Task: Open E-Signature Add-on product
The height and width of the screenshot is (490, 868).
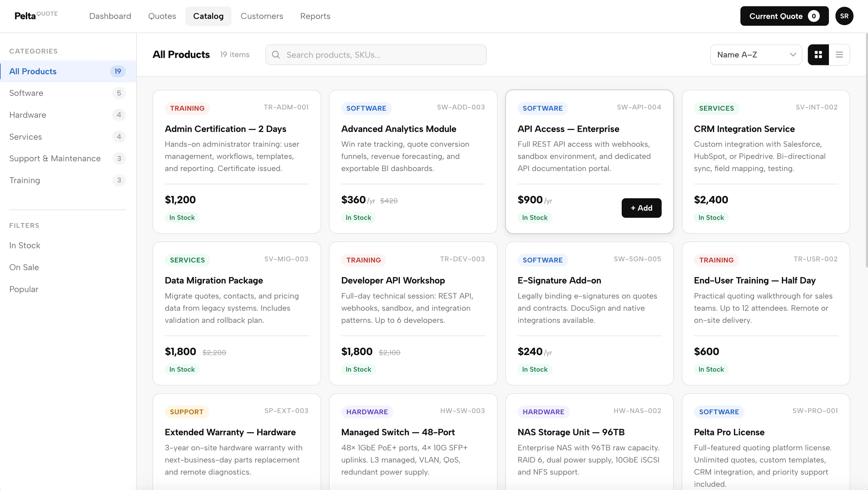Action: click(x=589, y=314)
